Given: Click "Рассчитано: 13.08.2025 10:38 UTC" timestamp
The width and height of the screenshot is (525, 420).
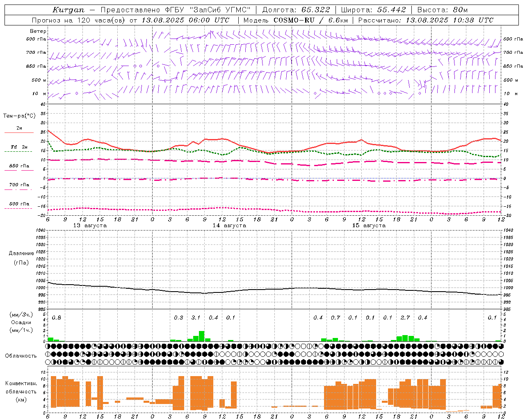Looking at the screenshot, I should tap(426, 20).
